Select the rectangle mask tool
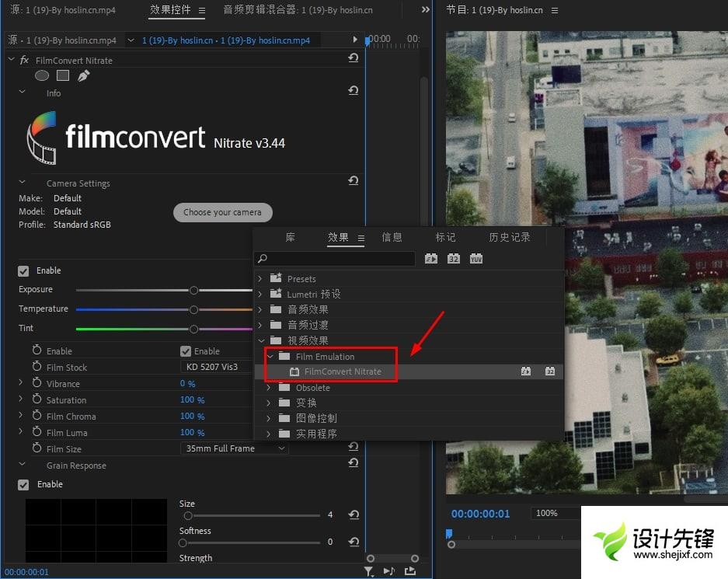 click(x=63, y=75)
